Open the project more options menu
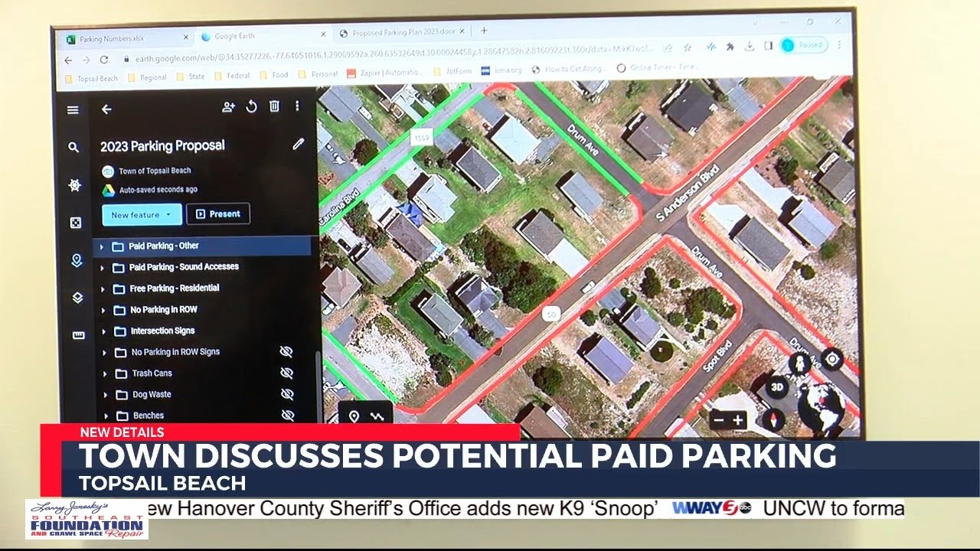Viewport: 980px width, 551px height. pyautogui.click(x=297, y=106)
